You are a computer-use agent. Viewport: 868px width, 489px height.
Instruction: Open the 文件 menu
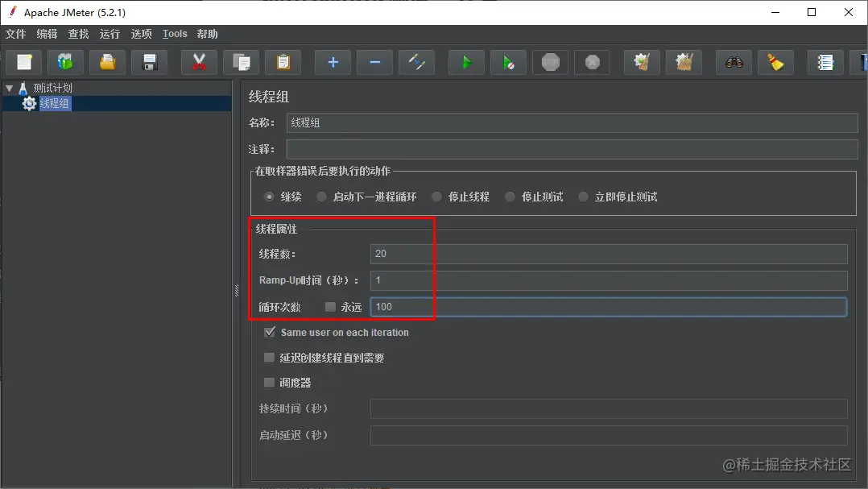(15, 34)
